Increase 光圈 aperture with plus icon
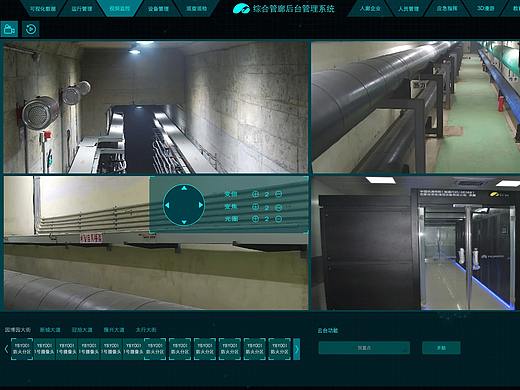 point(255,219)
